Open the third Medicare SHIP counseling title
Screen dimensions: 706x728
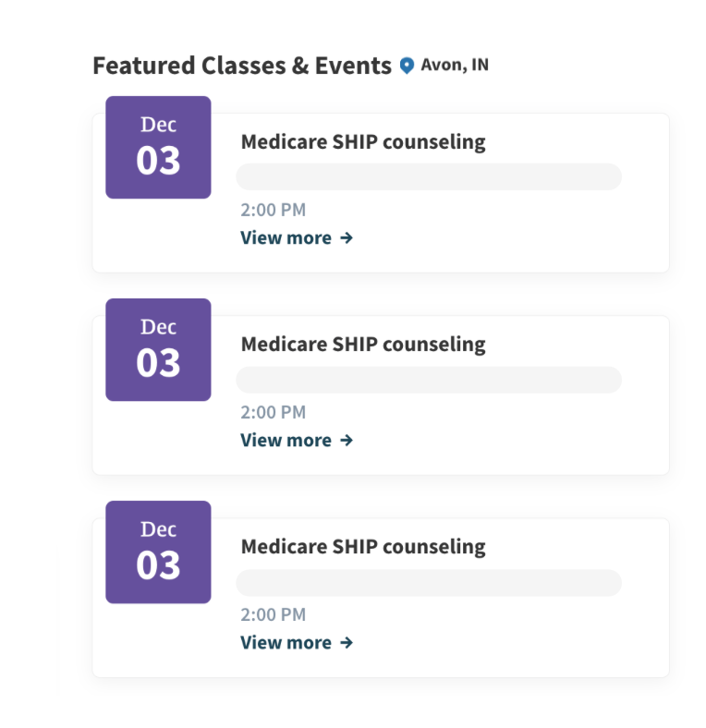[362, 547]
